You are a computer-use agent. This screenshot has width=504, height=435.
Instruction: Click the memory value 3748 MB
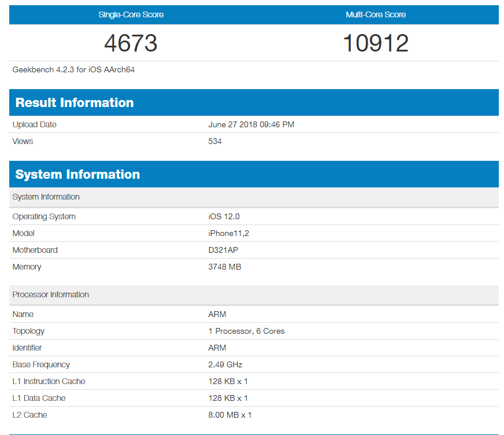click(224, 267)
